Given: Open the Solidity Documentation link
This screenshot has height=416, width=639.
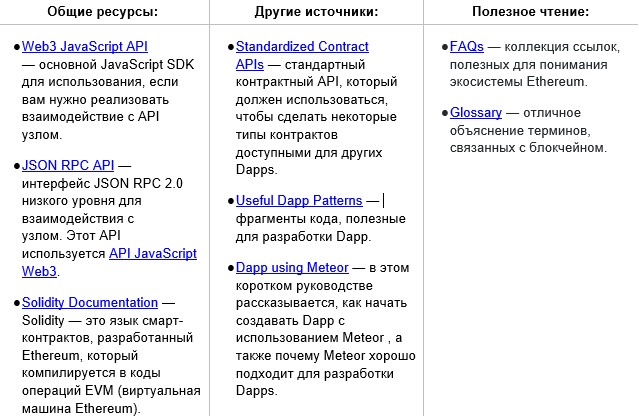Looking at the screenshot, I should pyautogui.click(x=90, y=302).
